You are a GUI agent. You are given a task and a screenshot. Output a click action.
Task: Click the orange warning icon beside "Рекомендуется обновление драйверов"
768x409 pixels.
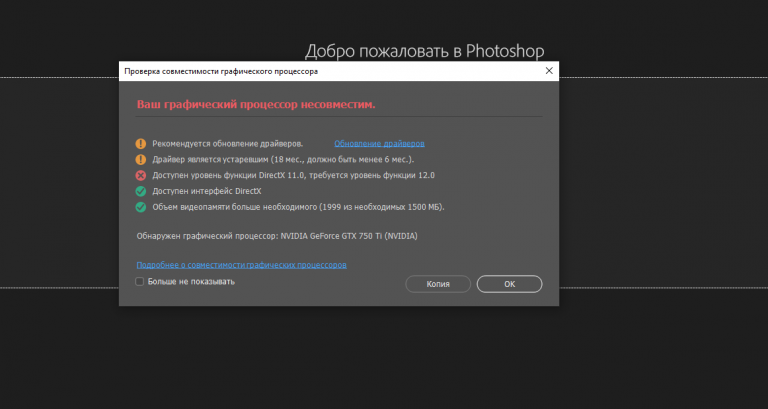tap(141, 144)
